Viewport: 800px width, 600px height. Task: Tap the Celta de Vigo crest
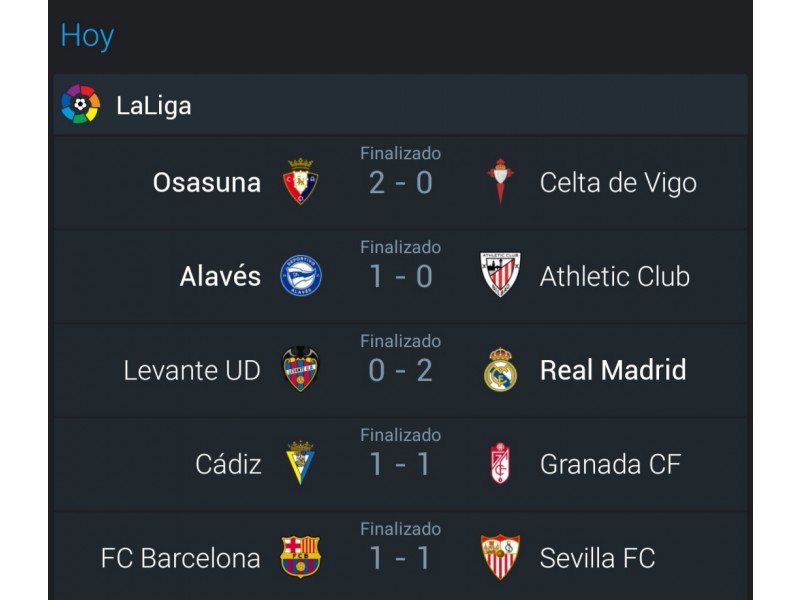pyautogui.click(x=500, y=181)
